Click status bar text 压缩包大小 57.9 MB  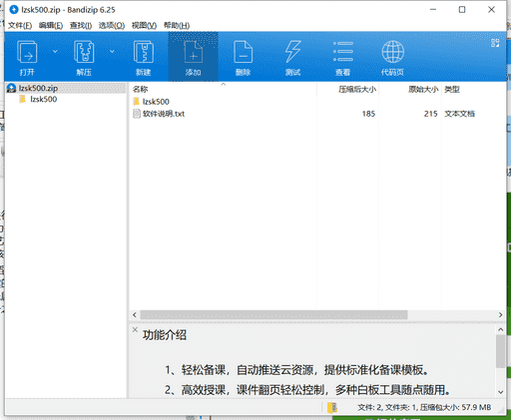pos(455,407)
